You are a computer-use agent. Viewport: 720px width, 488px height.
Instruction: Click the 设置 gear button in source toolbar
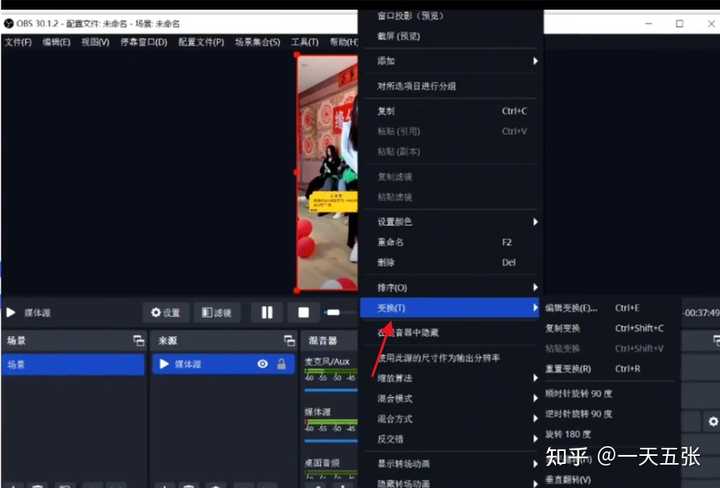point(166,313)
